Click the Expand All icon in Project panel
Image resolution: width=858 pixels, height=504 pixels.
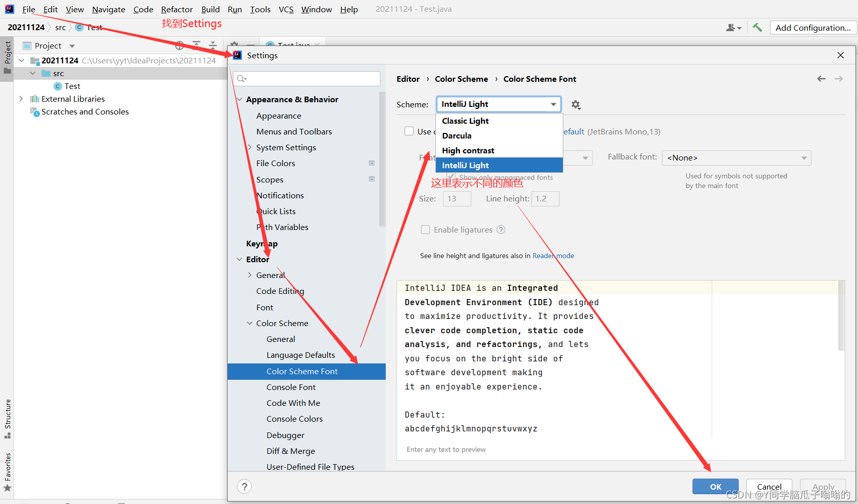click(x=196, y=45)
